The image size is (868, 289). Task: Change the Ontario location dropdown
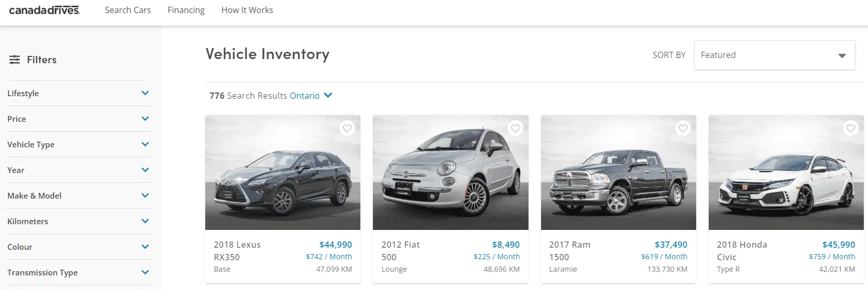pos(311,96)
